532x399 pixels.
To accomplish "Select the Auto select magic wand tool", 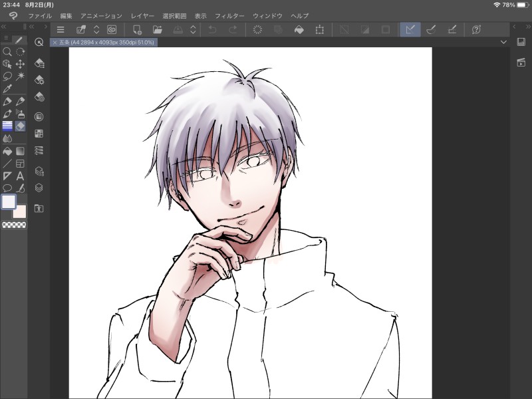I will (x=21, y=76).
